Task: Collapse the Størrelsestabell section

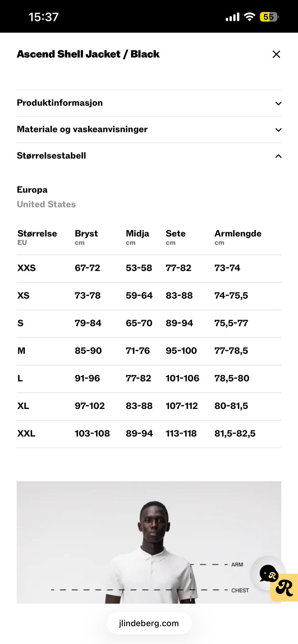Action: coord(149,156)
